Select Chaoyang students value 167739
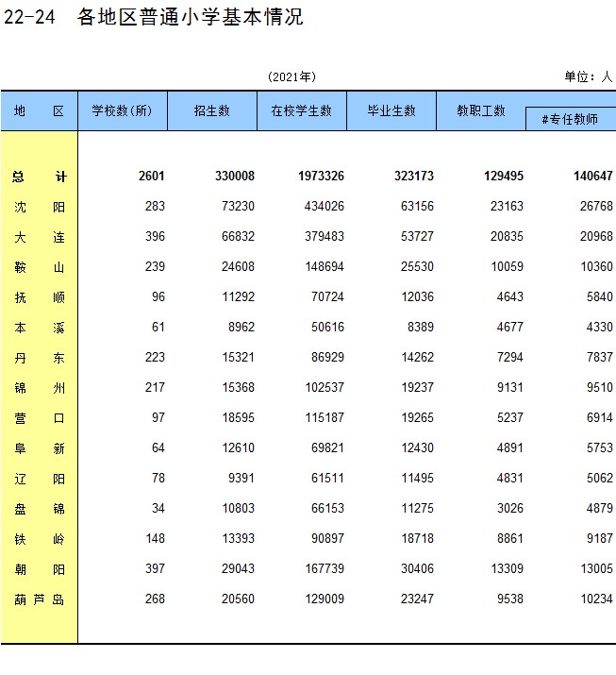Image resolution: width=616 pixels, height=675 pixels. click(325, 568)
